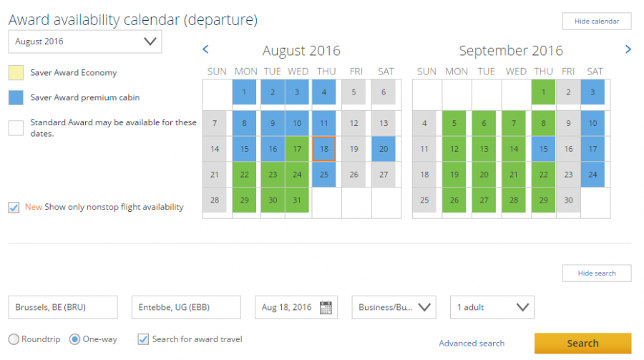Open date picker calendar icon
644x360 pixels.
[326, 308]
